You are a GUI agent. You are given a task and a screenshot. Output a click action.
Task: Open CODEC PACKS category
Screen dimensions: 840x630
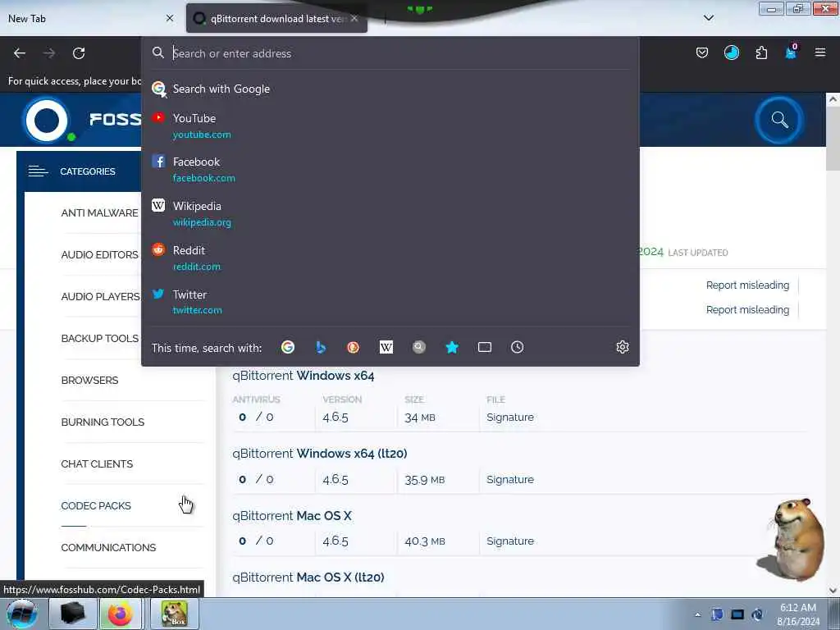click(x=96, y=505)
